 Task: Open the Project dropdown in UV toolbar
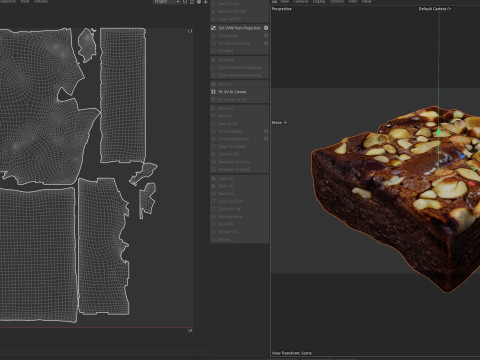coord(166,2)
